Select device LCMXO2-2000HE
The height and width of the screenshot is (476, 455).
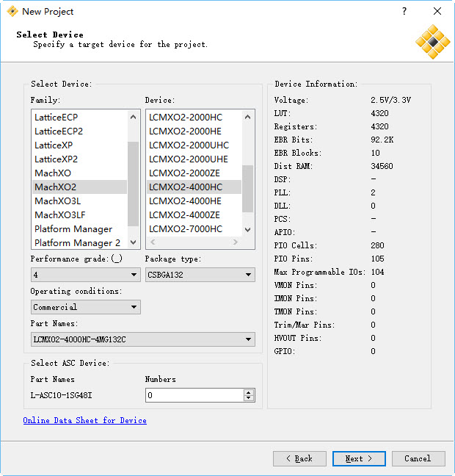tap(194, 131)
